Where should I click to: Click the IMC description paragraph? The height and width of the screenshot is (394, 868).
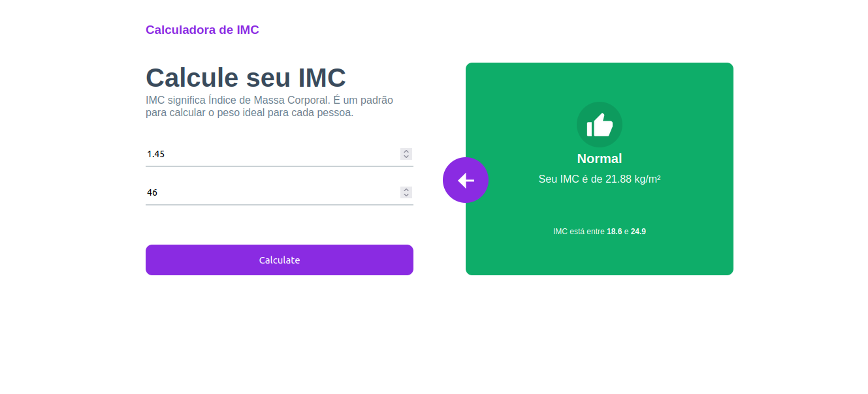point(269,106)
